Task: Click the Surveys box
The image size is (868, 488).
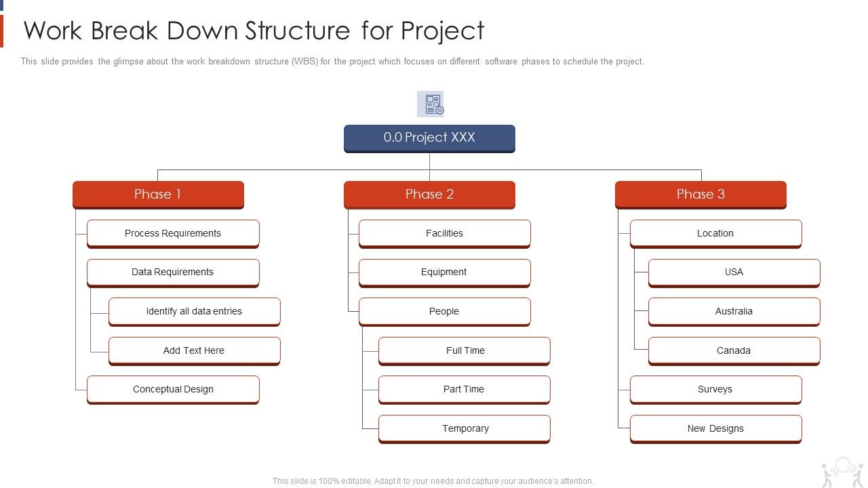Action: coord(715,390)
